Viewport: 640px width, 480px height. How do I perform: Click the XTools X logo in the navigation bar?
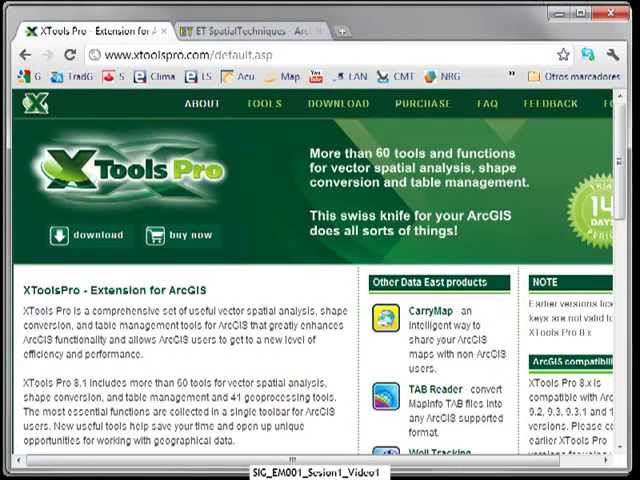(36, 103)
